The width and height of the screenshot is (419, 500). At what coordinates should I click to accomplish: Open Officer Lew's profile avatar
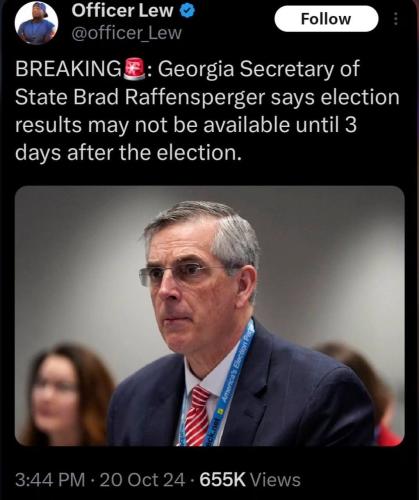pyautogui.click(x=36, y=23)
